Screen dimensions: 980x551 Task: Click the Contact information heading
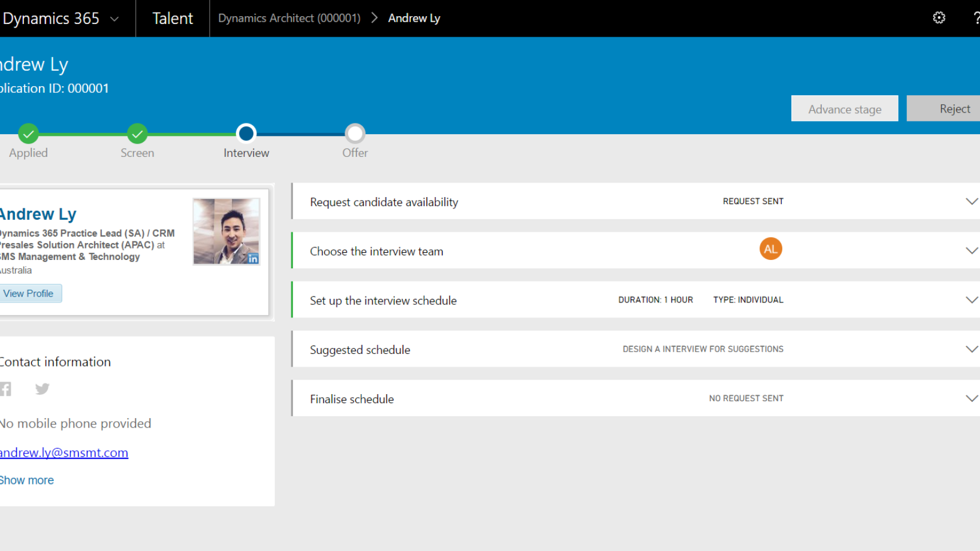pos(55,362)
